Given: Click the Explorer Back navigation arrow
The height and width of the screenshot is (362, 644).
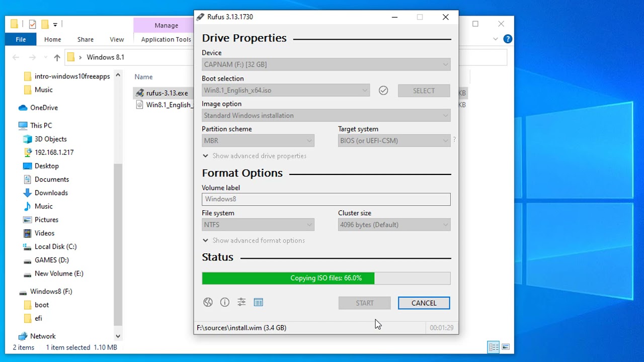Looking at the screenshot, I should point(16,57).
